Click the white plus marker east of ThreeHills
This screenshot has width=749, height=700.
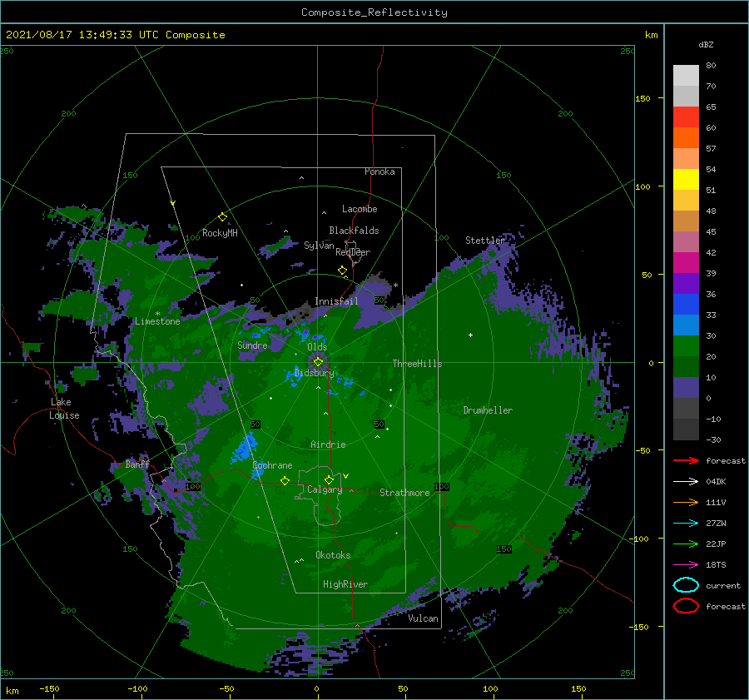coord(470,335)
